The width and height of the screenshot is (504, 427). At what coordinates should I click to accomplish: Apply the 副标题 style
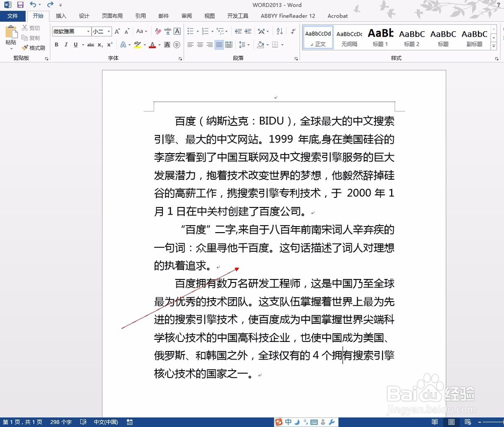(x=474, y=37)
